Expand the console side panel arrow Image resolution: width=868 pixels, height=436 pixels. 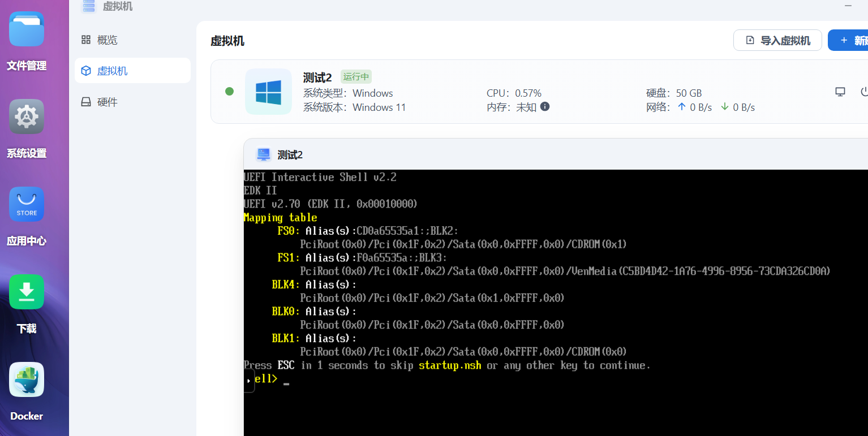point(249,381)
